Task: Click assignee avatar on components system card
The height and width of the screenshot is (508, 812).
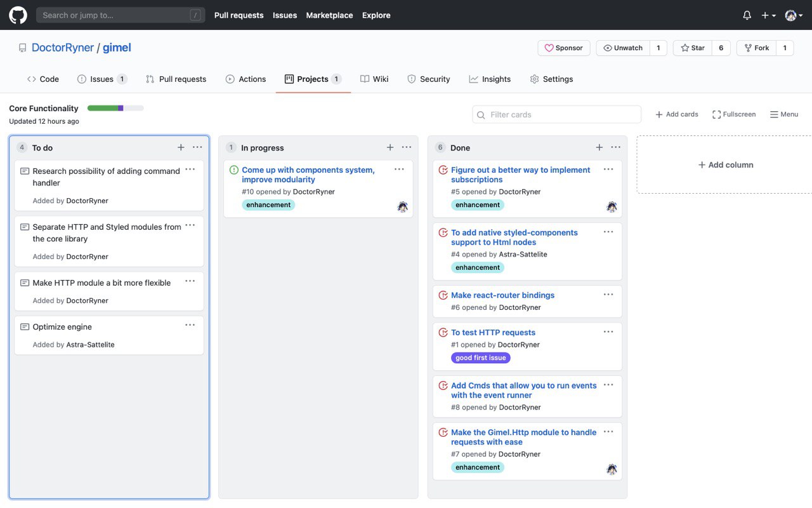Action: tap(402, 206)
